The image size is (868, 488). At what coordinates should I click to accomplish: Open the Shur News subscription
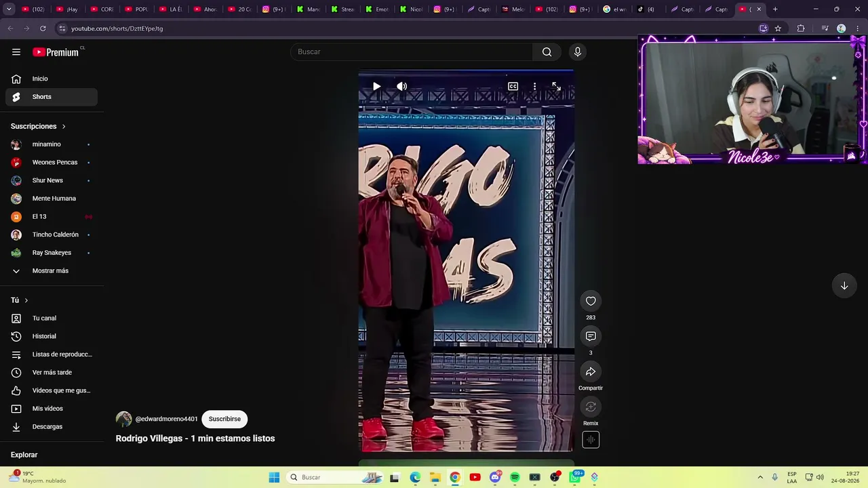pos(52,180)
